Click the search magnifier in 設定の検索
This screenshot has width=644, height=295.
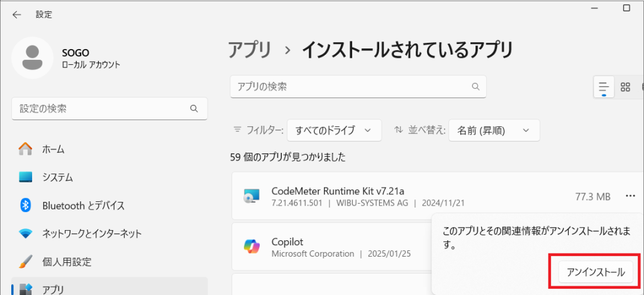pos(194,108)
